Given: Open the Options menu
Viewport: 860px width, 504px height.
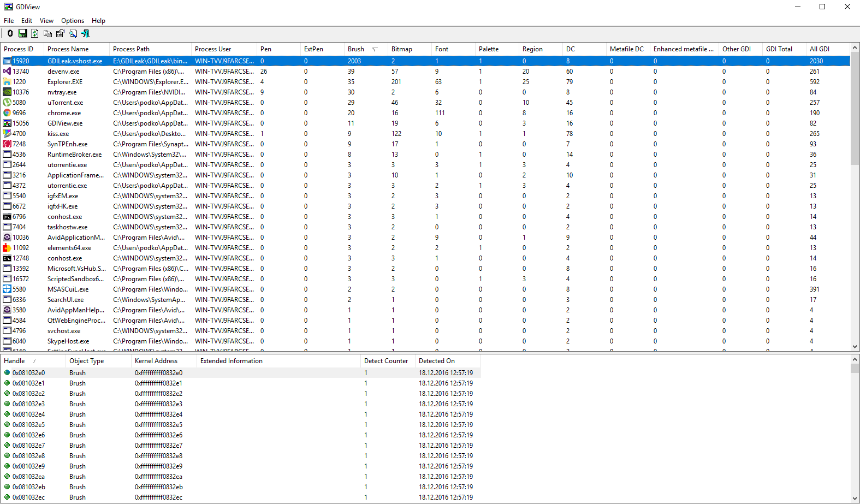Looking at the screenshot, I should pyautogui.click(x=73, y=21).
